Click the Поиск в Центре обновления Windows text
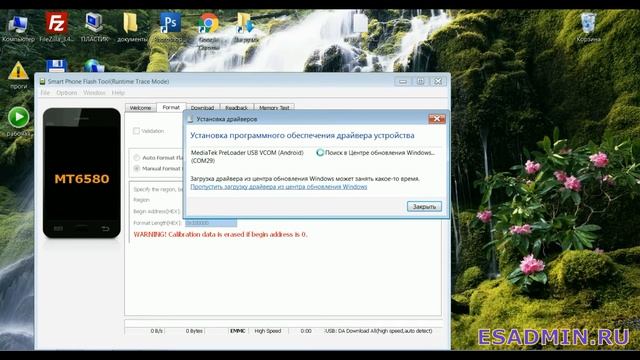 pos(380,153)
